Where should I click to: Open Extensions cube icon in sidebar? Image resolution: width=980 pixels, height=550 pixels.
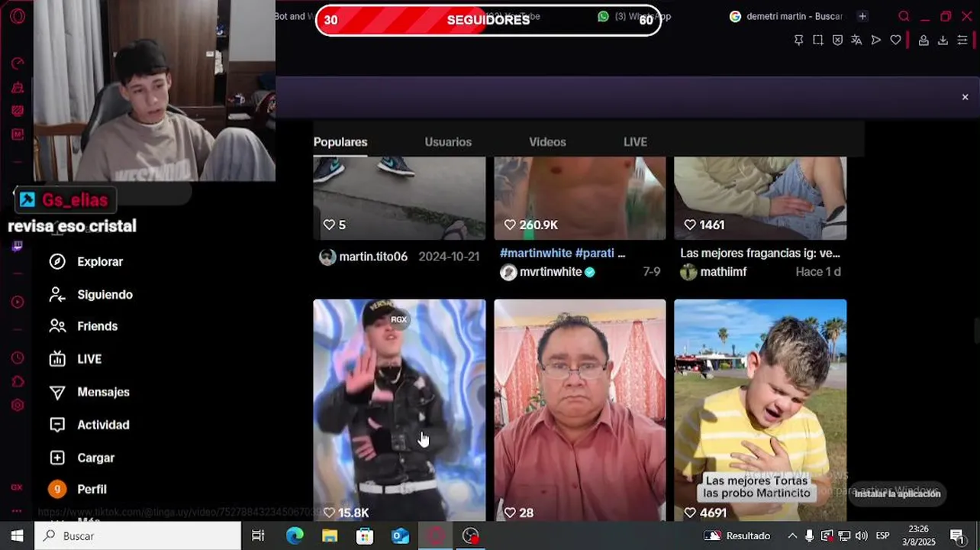[x=18, y=381]
